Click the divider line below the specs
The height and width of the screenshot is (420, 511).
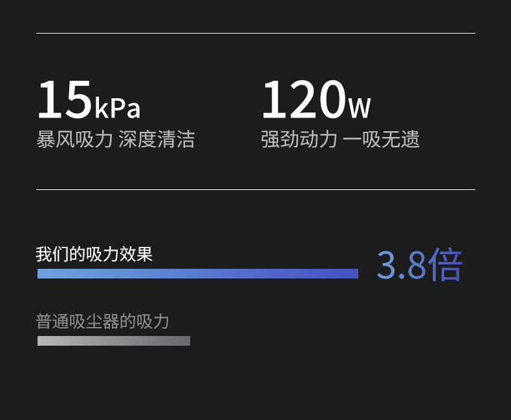tap(255, 189)
